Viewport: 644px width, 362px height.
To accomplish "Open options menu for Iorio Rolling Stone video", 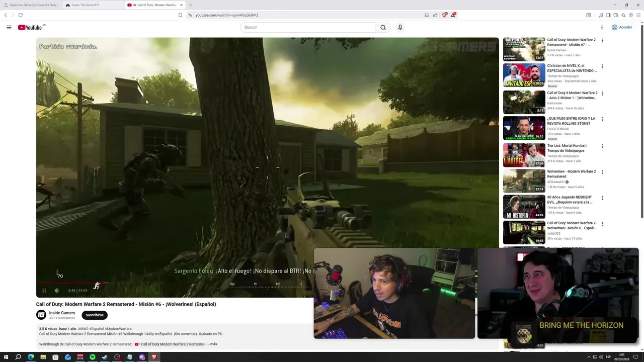I will point(602,120).
